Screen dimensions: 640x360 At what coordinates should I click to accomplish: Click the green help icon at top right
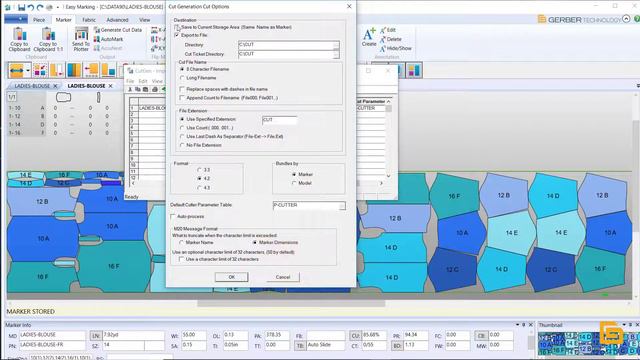click(637, 19)
